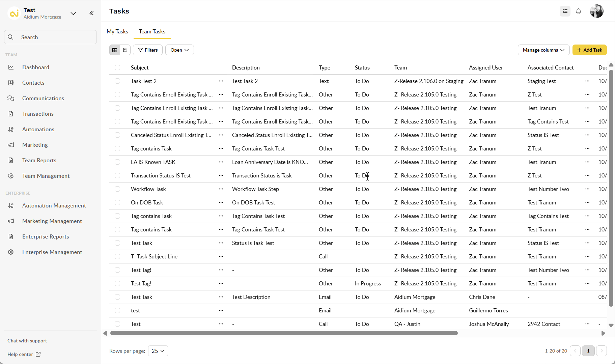Open user profile avatar
The image size is (615, 364).
tap(596, 11)
